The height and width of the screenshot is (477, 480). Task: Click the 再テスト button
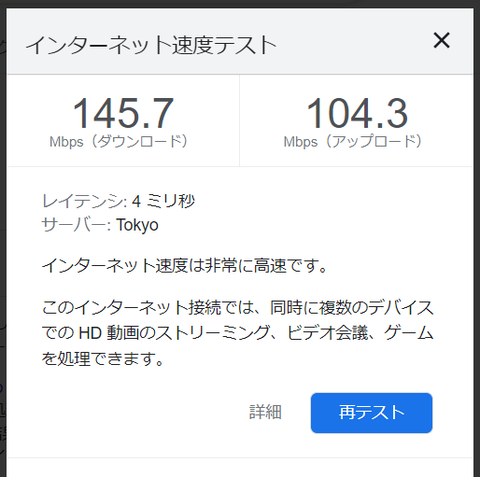[372, 413]
